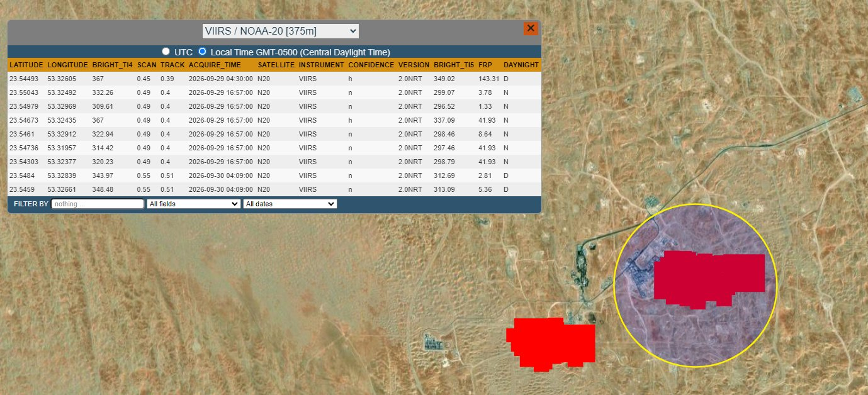Select the Local Time GMT-0500 radio button
This screenshot has height=395, width=868.
click(202, 51)
